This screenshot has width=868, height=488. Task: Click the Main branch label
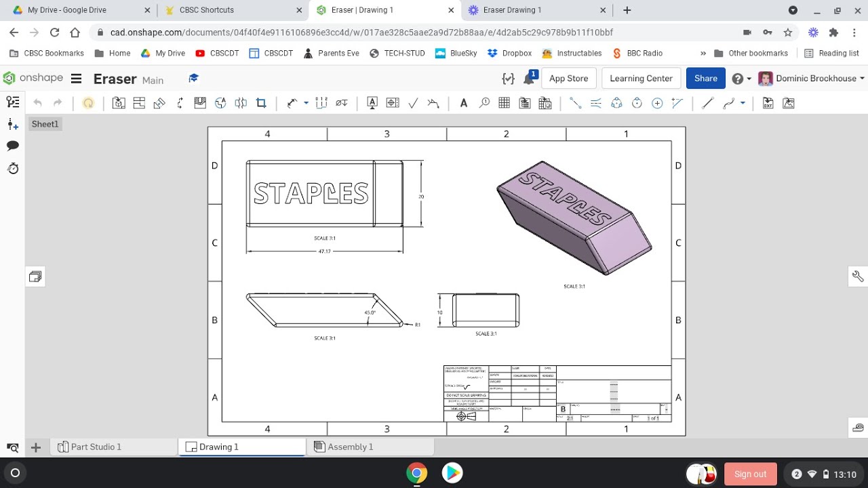pyautogui.click(x=153, y=80)
